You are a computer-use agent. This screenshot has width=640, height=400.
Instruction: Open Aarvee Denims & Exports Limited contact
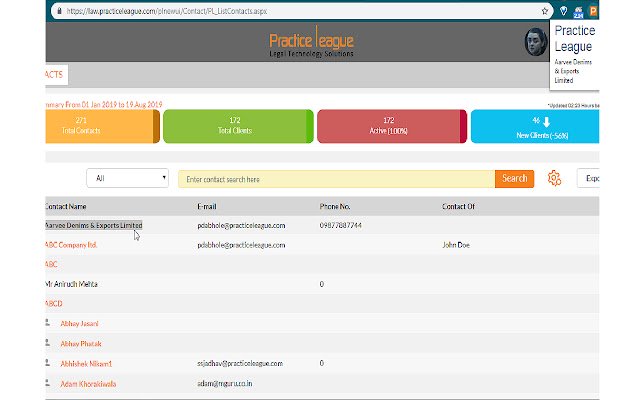(94, 225)
